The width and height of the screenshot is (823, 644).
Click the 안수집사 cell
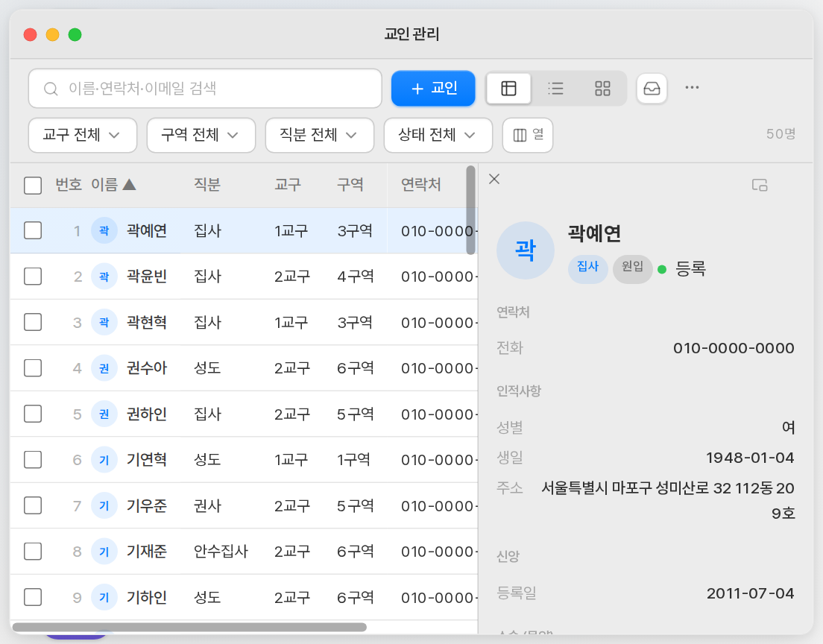[221, 552]
